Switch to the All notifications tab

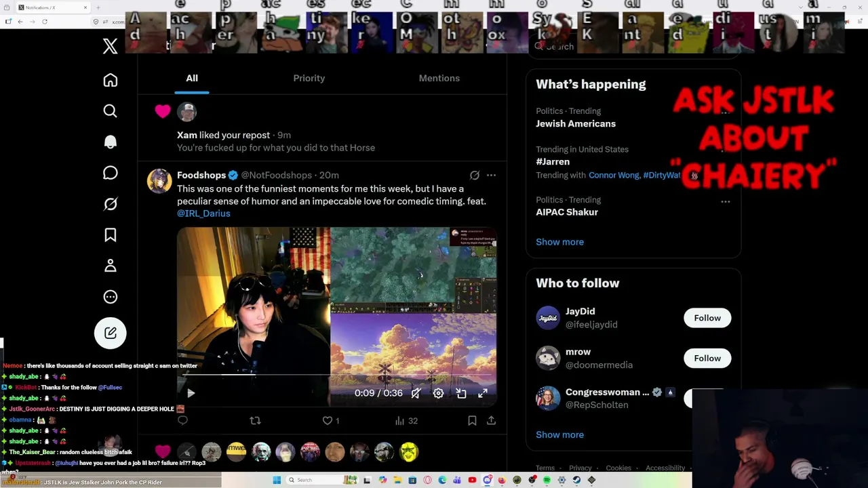click(192, 78)
